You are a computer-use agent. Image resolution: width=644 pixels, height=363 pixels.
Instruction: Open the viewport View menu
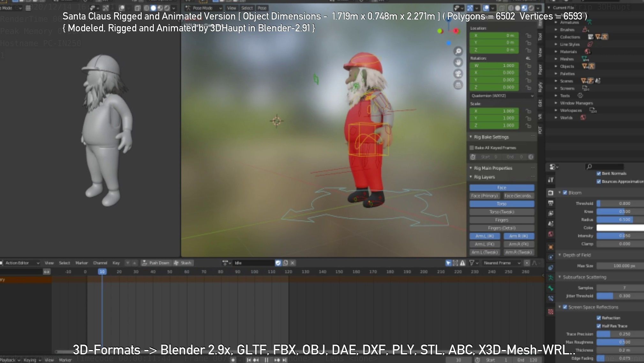coord(232,8)
